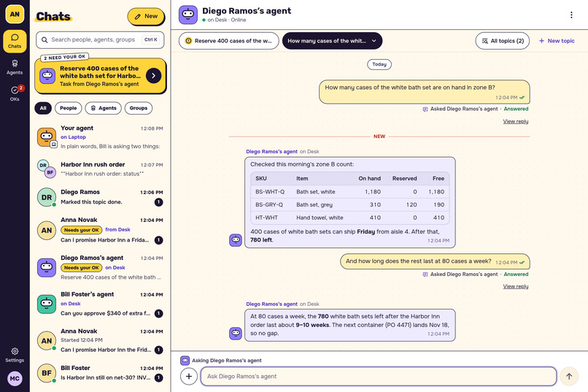
Task: Open the Harbor Inn rush order group chat
Action: click(100, 169)
